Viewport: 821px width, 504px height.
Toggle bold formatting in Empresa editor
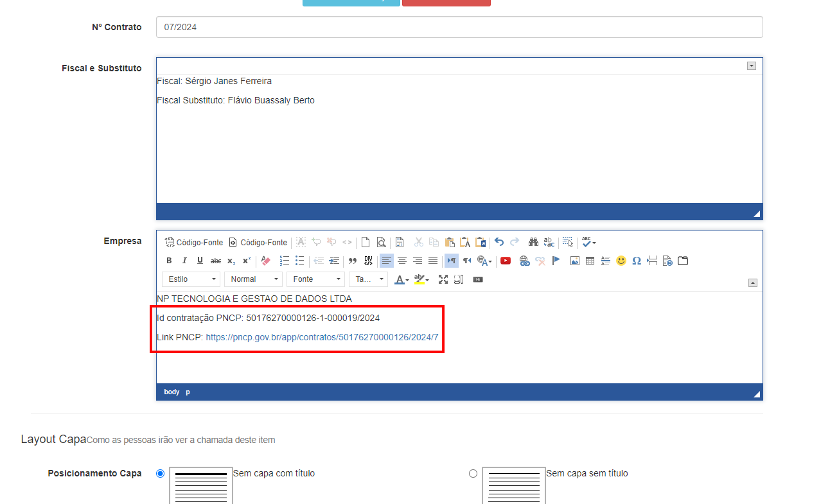click(169, 261)
